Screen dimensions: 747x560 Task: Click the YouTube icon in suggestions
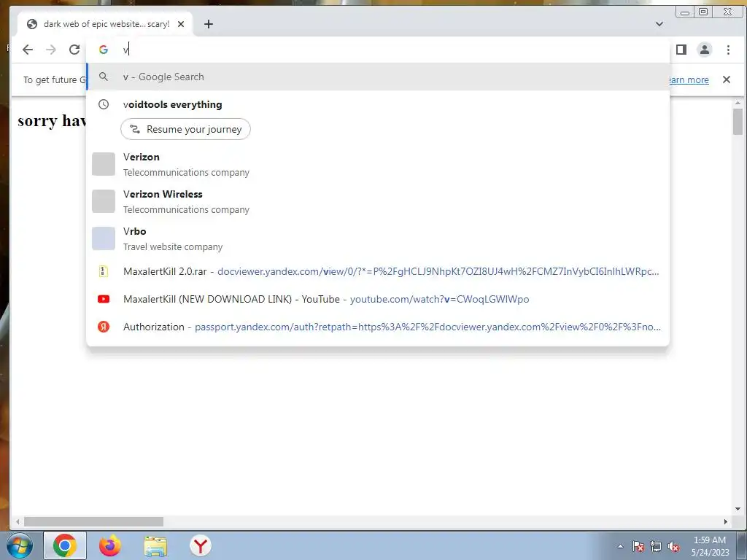[x=104, y=299]
